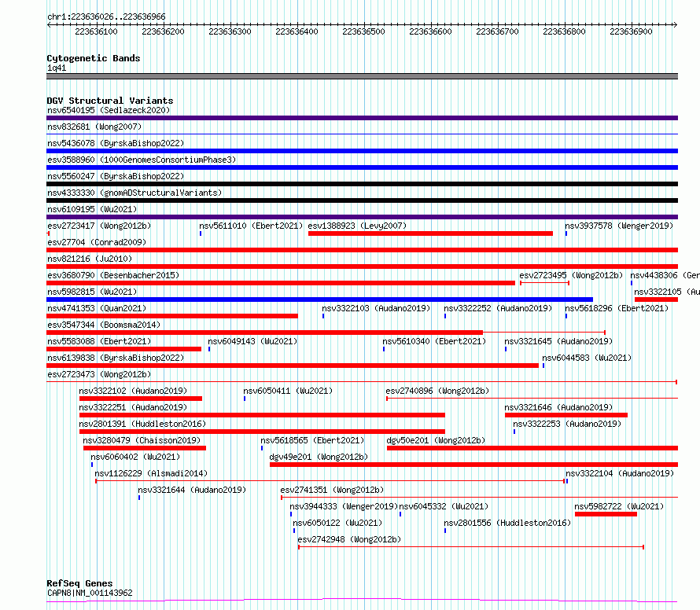The image size is (700, 610).
Task: Click the nsv832681 (Wong2007) variant label
Action: click(94, 127)
